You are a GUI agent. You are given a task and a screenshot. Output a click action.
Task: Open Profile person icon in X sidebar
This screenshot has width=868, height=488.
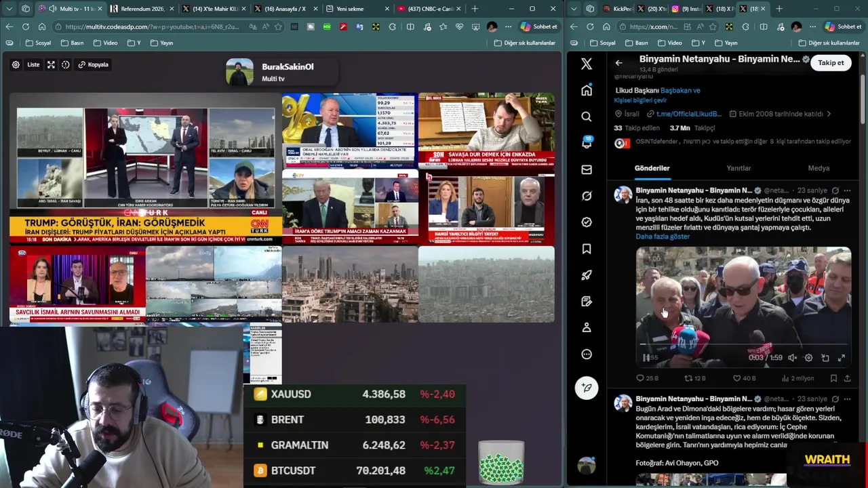point(587,327)
